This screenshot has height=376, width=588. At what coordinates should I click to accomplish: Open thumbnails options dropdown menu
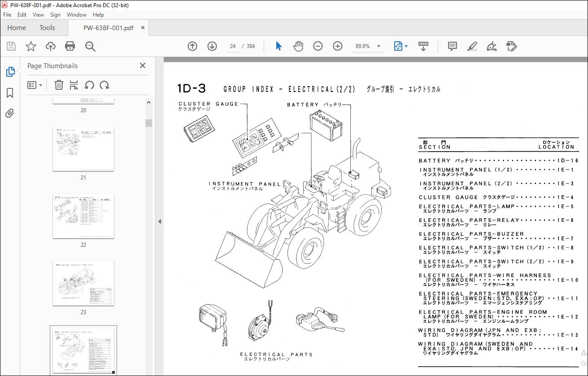point(35,85)
